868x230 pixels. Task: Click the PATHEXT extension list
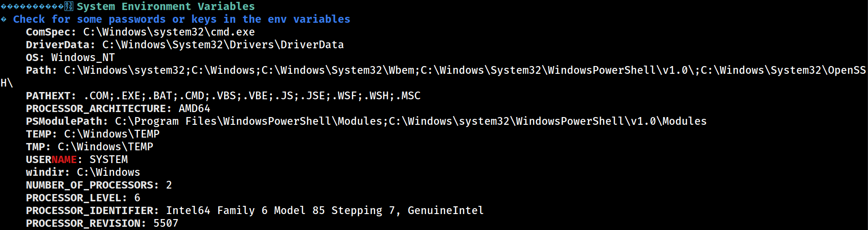(x=252, y=96)
